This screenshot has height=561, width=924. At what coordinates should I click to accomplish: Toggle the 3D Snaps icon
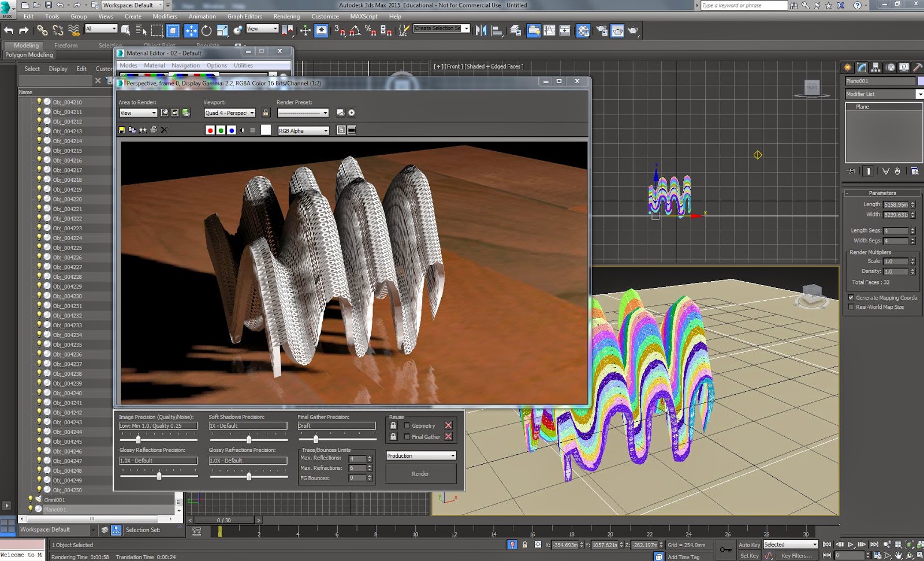(x=340, y=30)
